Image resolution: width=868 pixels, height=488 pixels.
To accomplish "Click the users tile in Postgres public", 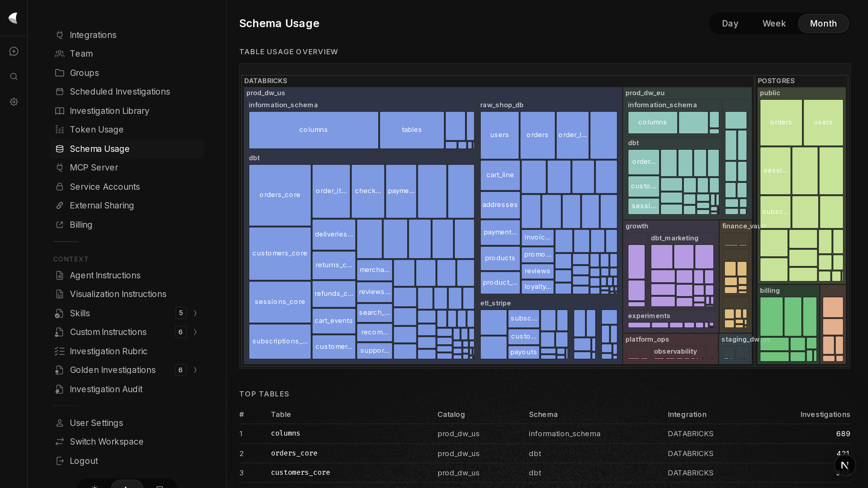I will pyautogui.click(x=823, y=122).
